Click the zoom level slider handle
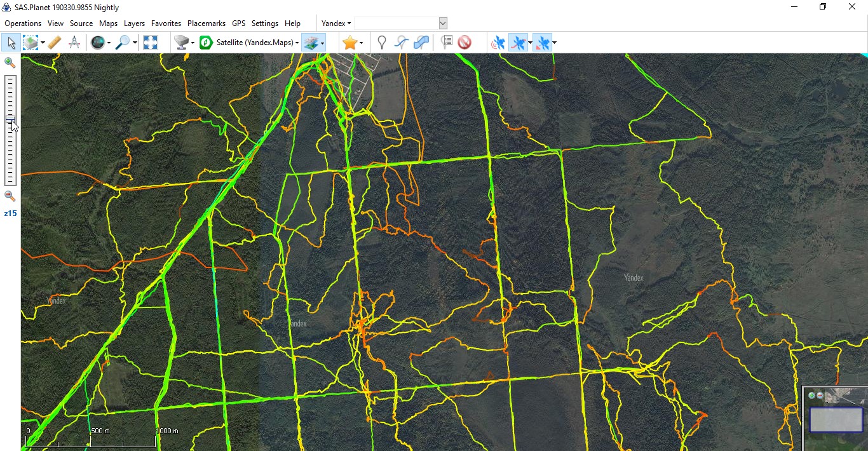This screenshot has width=868, height=451. [10, 119]
